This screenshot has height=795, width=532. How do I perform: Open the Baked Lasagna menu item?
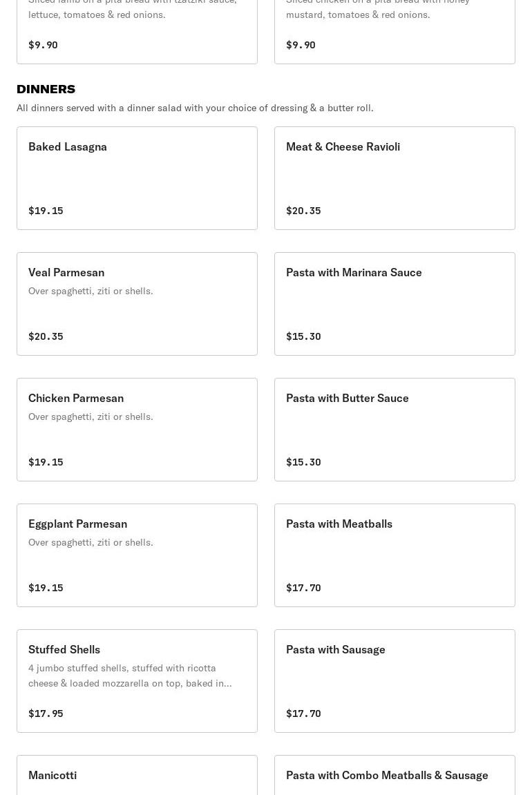[137, 178]
